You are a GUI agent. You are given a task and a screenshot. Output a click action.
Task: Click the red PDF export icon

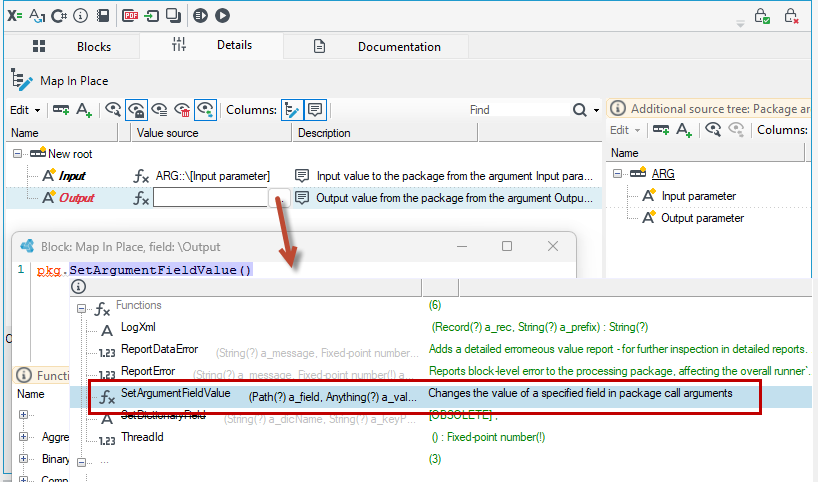[x=130, y=16]
